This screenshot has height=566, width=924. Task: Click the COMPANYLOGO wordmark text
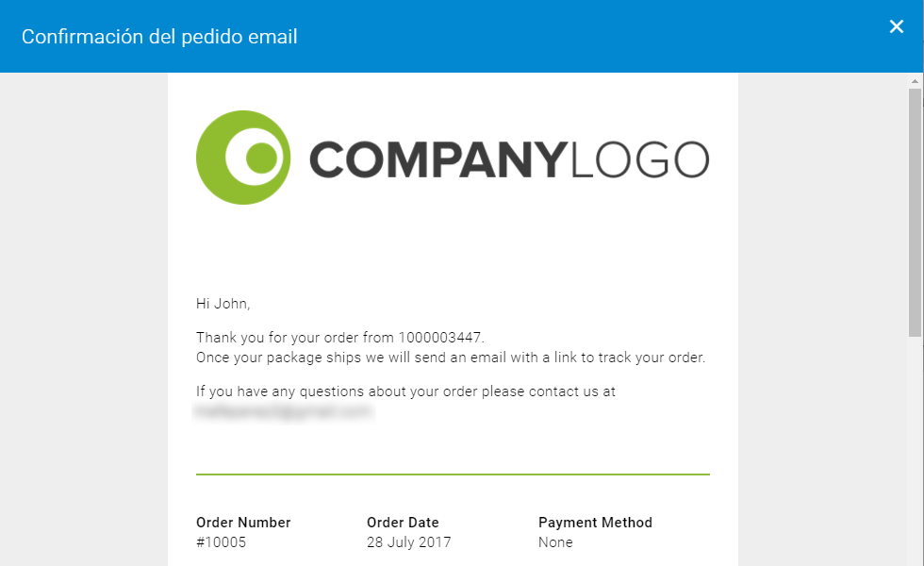[509, 159]
